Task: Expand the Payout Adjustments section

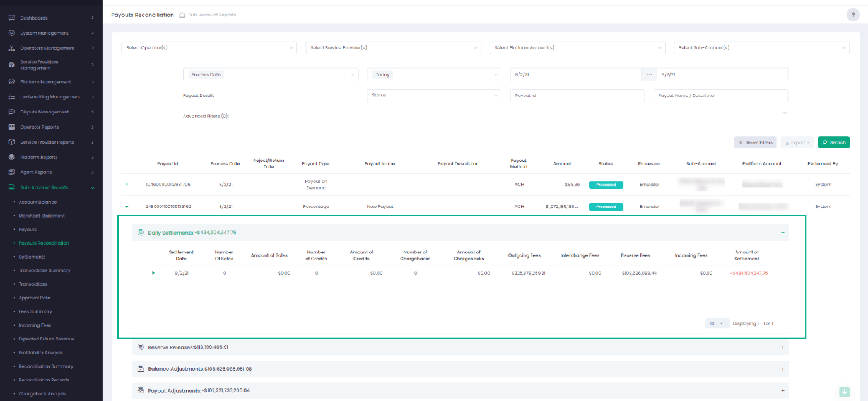Action: [x=783, y=390]
